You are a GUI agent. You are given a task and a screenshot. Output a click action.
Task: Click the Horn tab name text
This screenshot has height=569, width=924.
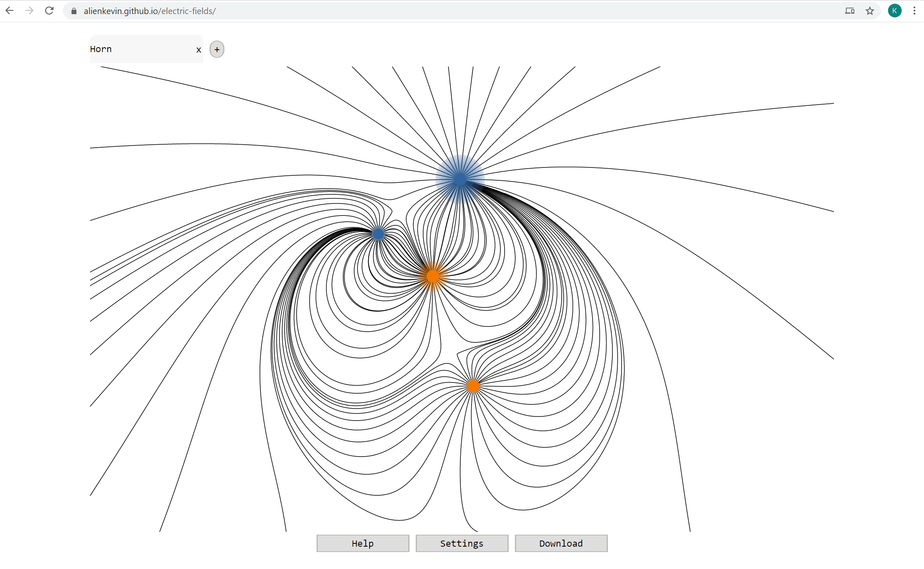(101, 49)
